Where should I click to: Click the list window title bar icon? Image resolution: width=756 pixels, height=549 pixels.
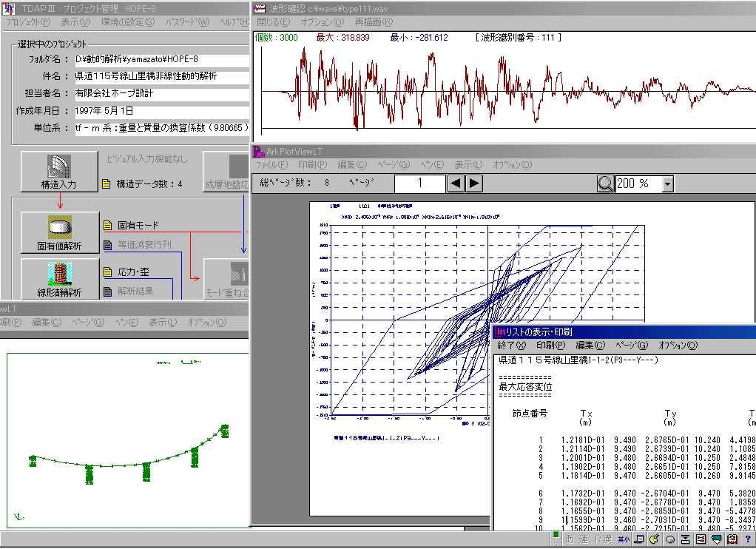[x=500, y=332]
